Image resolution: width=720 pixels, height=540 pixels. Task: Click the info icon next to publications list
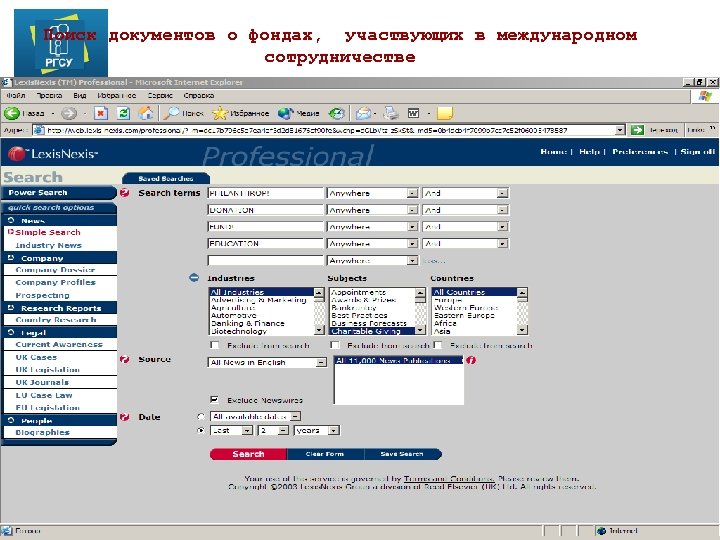coord(471,360)
